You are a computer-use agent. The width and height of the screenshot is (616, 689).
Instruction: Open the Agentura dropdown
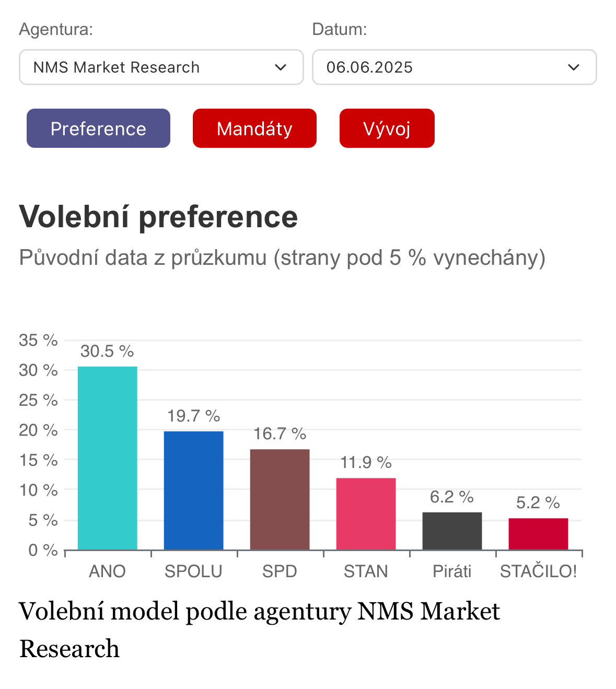coord(161,67)
